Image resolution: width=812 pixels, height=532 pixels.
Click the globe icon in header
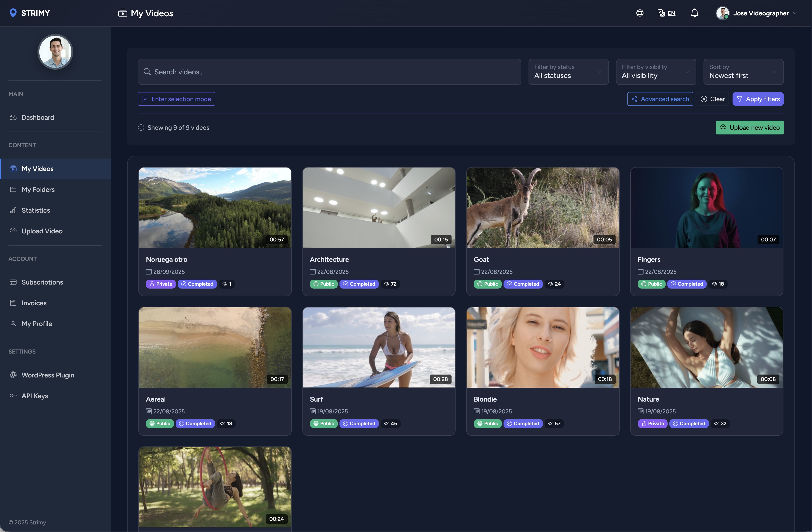pyautogui.click(x=640, y=13)
